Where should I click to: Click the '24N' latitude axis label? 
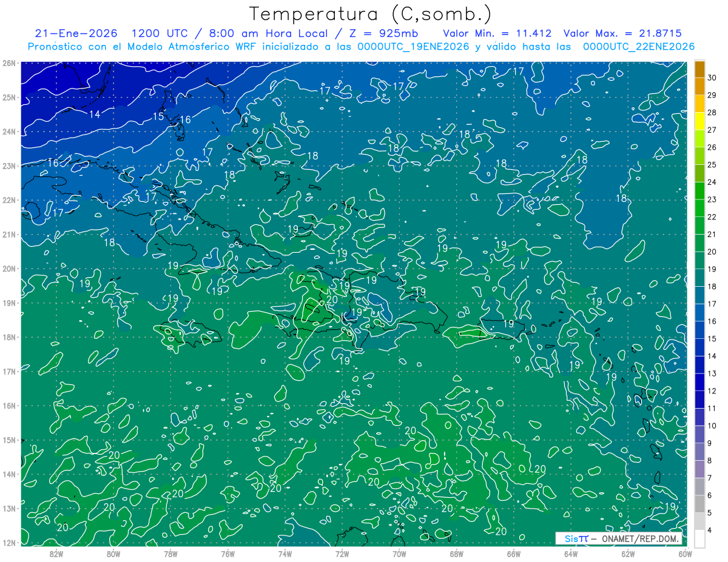9,132
